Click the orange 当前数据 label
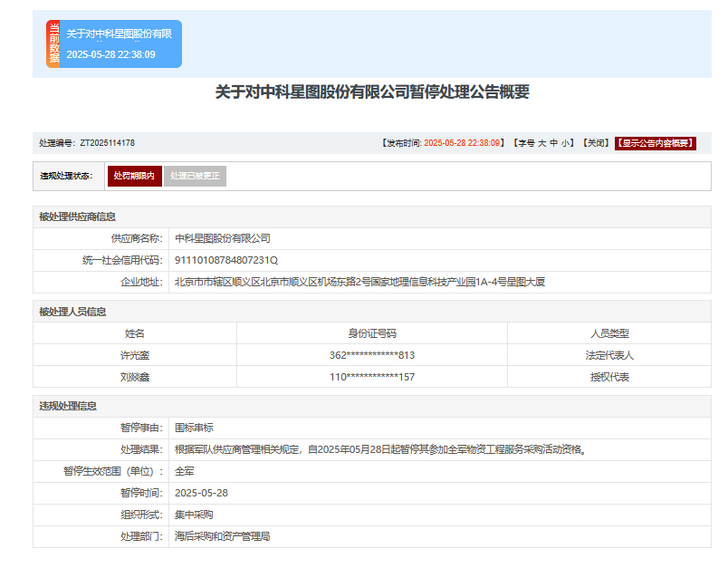The image size is (728, 568). pos(53,43)
